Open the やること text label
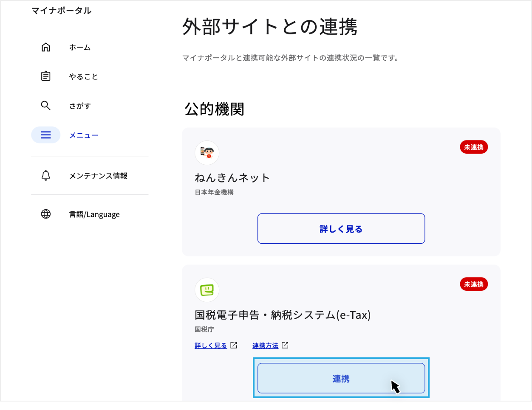This screenshot has height=410, width=532. tap(84, 77)
